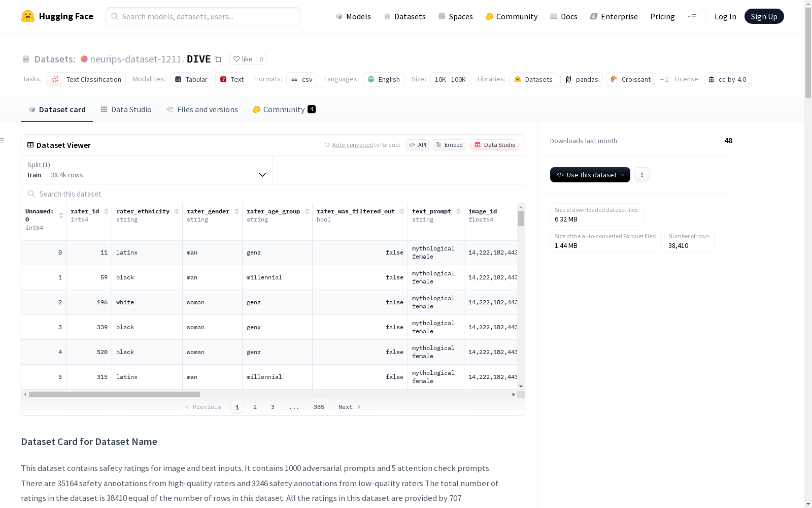The image size is (812, 508).
Task: Click the table row with rater_id 339
Action: pos(269,327)
